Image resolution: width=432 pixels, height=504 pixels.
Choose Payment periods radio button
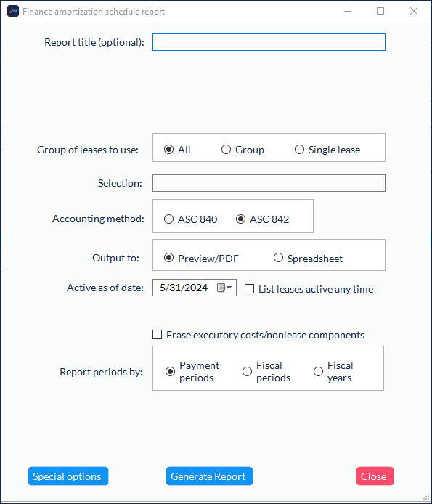pos(192,372)
